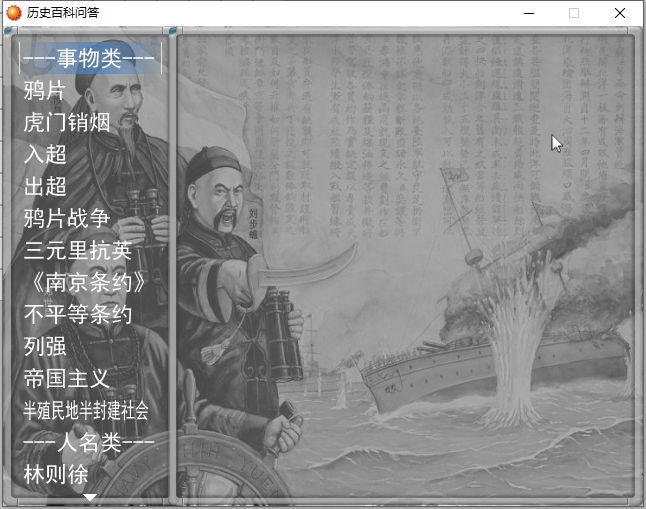
Task: Open the 《南京条约》 entry
Action: click(88, 283)
